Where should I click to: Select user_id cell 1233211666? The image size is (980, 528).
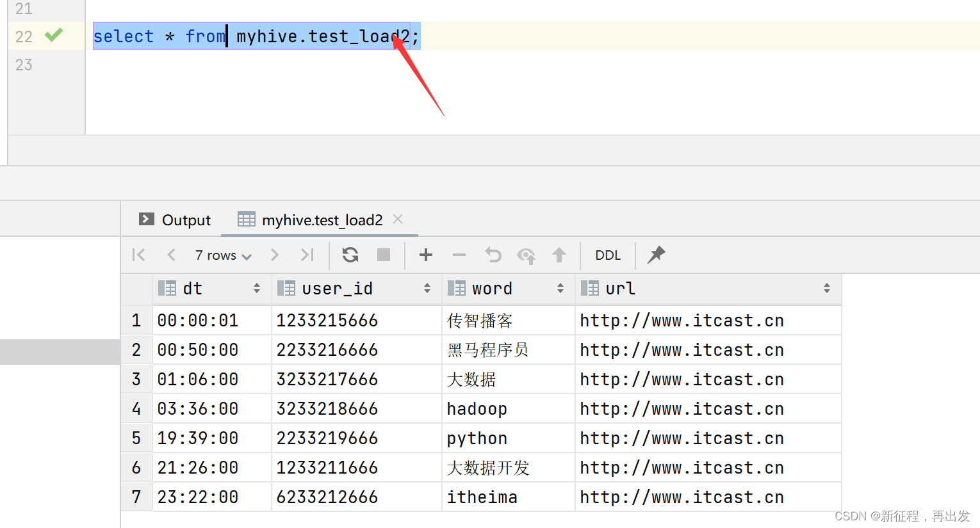pyautogui.click(x=357, y=468)
